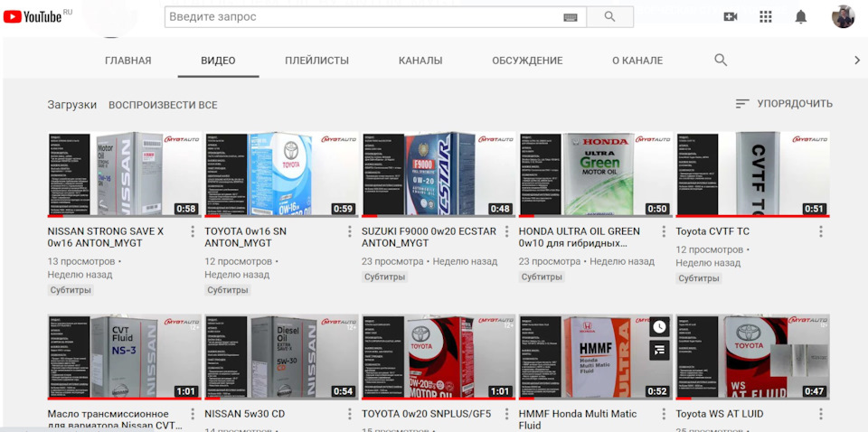Click the red Toyota 0W-20 Motor Oil thumbnail
The height and width of the screenshot is (432, 868).
pos(439,357)
